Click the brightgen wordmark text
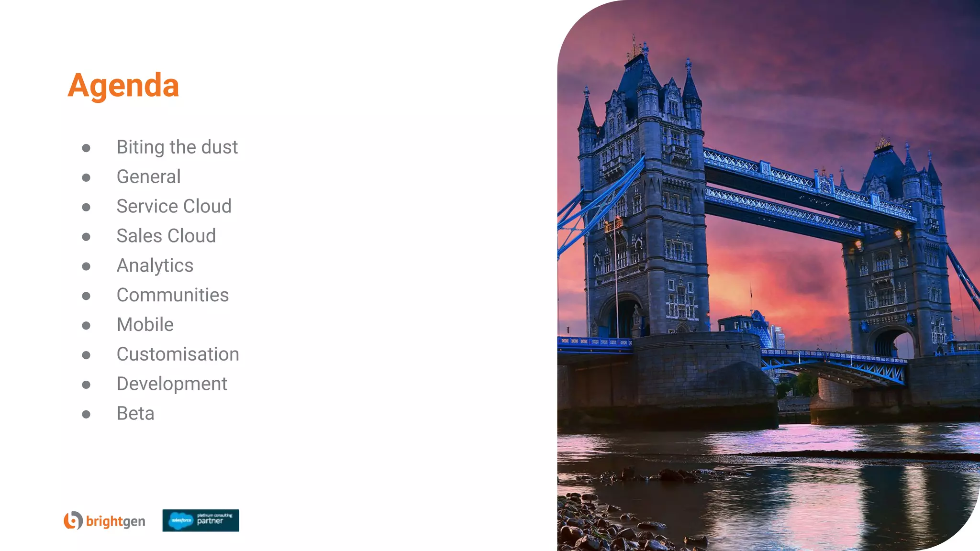Screen dimensions: 980x551 click(x=116, y=521)
